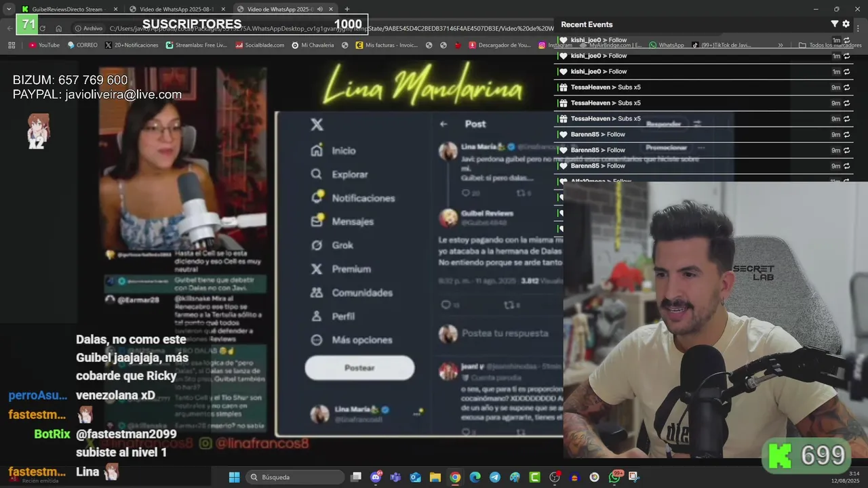This screenshot has width=868, height=488.
Task: Open the Mis facturas bookmark
Action: coord(385,45)
